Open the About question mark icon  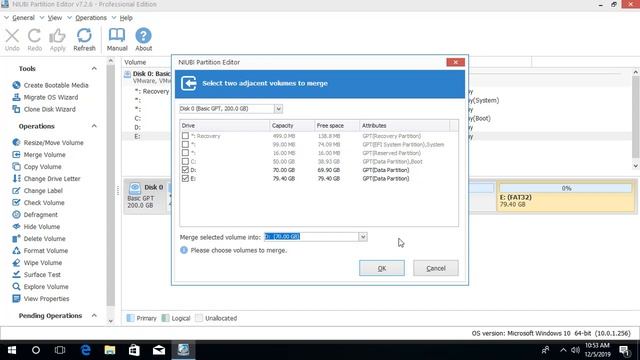(x=143, y=36)
